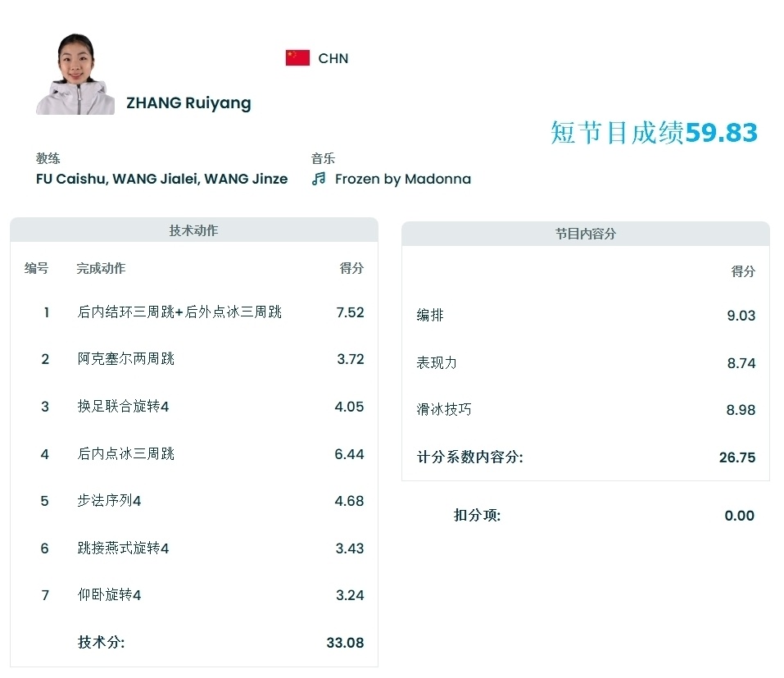Image resolution: width=784 pixels, height=678 pixels.
Task: Click the skater name ZHANG Ruiyang
Action: point(188,102)
